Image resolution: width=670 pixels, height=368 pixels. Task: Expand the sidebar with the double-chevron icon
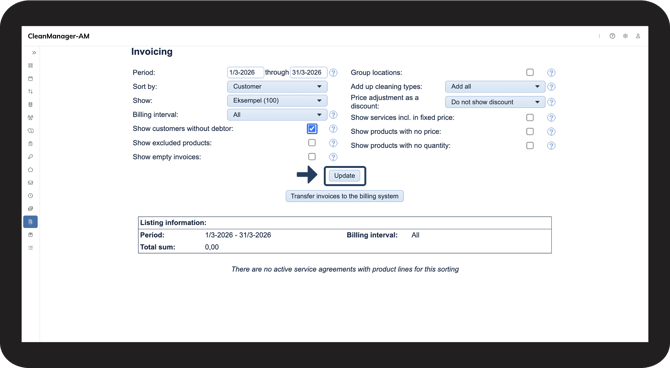click(x=34, y=53)
